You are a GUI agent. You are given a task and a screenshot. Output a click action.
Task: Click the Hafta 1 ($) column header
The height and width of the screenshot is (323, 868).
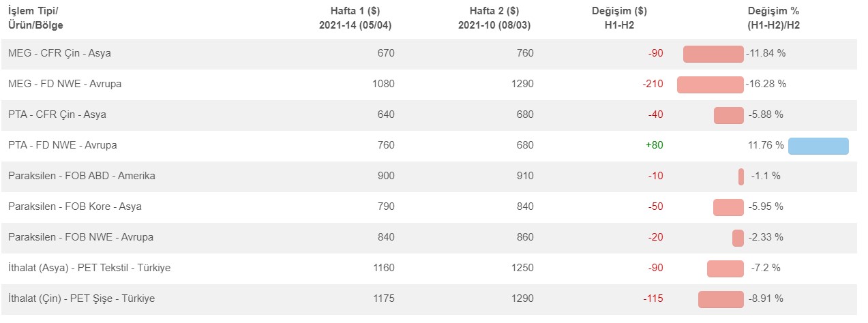(355, 18)
